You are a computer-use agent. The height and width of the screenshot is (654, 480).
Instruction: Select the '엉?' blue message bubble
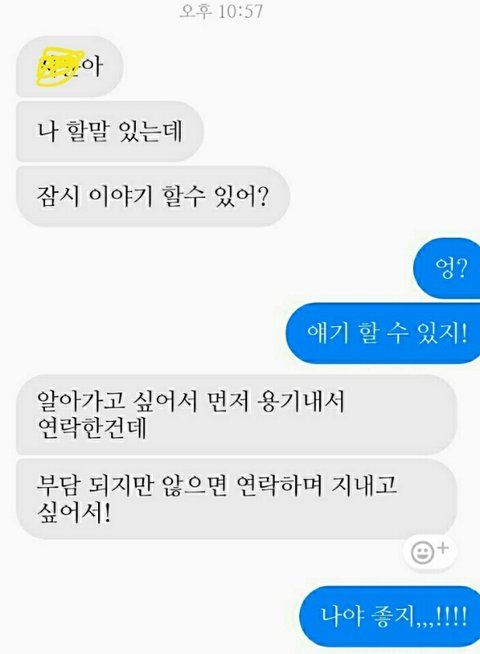coord(447,268)
